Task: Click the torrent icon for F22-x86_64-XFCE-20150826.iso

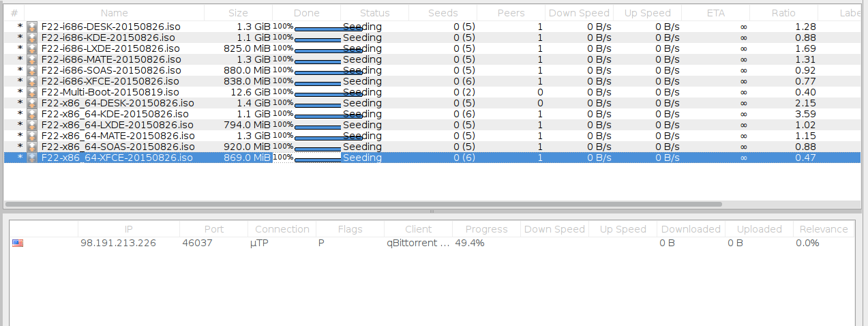Action: click(32, 158)
